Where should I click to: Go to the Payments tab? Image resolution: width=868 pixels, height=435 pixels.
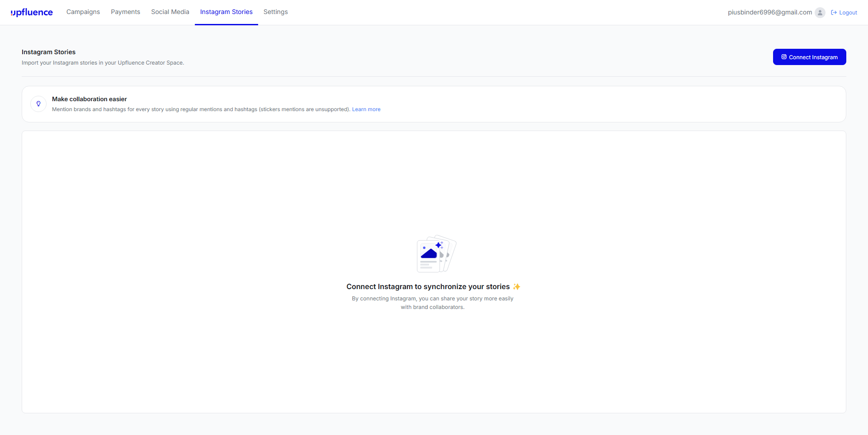(x=125, y=12)
